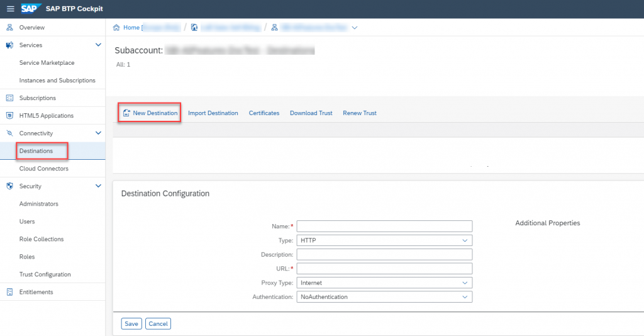Image resolution: width=644 pixels, height=336 pixels.
Task: Click the SAP logo
Action: point(31,9)
